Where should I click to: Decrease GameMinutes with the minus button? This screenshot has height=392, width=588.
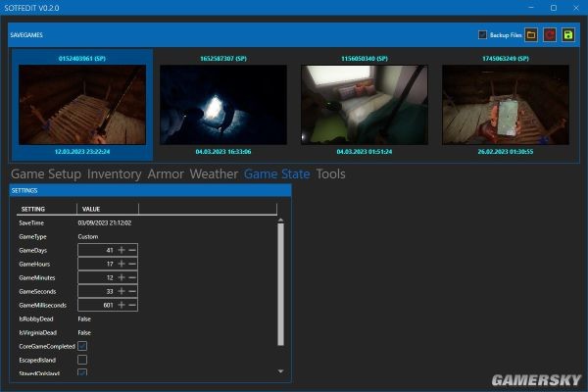pyautogui.click(x=132, y=277)
